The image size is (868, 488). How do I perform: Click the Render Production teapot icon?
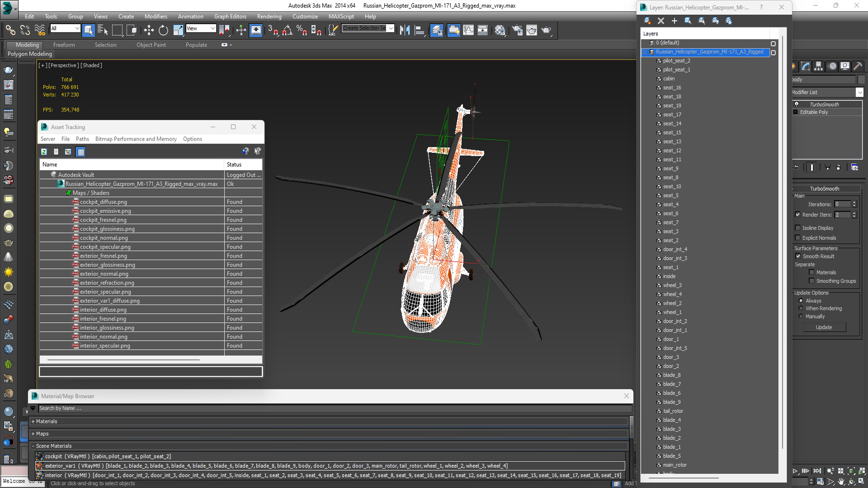click(x=546, y=30)
